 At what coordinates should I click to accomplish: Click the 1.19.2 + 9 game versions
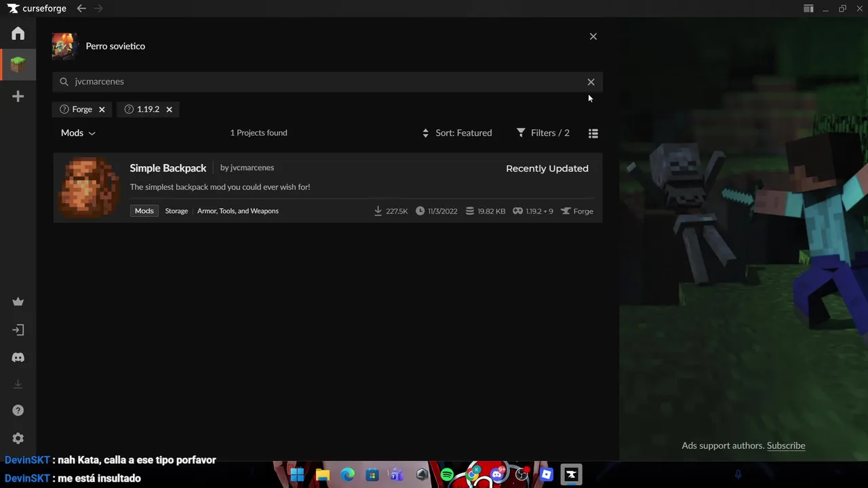click(533, 211)
